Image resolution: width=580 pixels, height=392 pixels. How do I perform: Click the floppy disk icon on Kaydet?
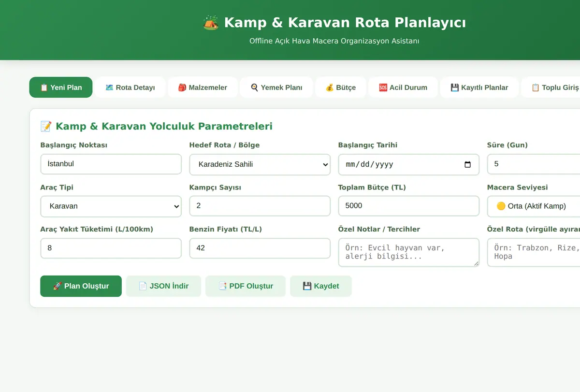pyautogui.click(x=307, y=286)
